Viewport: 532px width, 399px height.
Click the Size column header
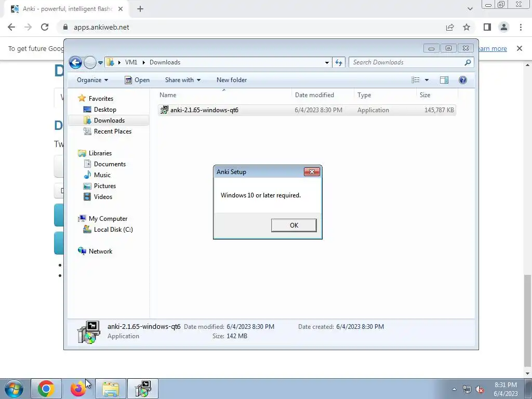pyautogui.click(x=437, y=95)
